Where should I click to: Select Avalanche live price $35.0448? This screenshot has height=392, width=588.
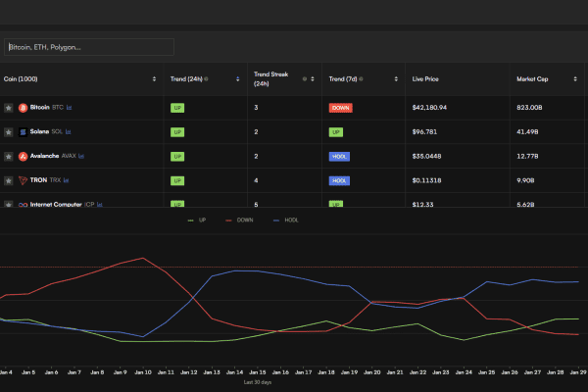pyautogui.click(x=426, y=157)
